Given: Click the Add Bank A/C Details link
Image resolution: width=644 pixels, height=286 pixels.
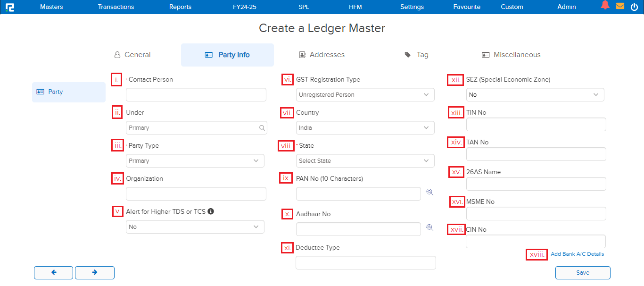Looking at the screenshot, I should 577,254.
